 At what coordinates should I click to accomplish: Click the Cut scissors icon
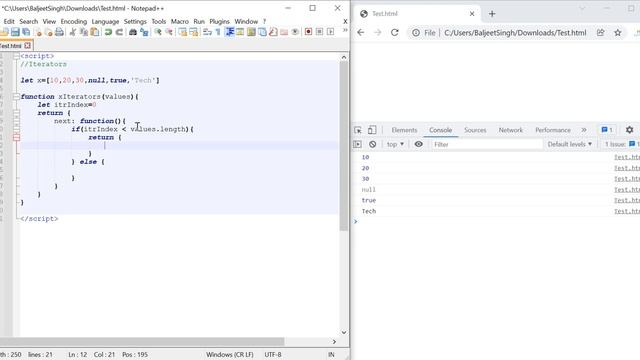[73, 32]
